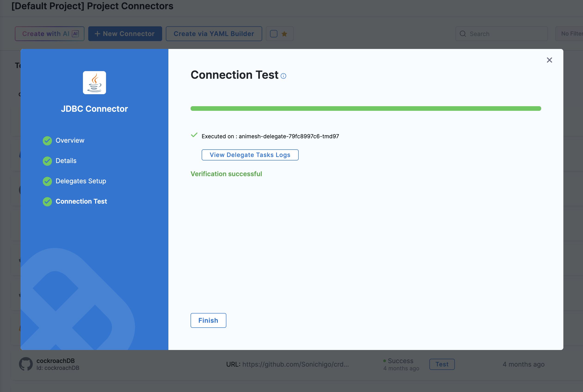This screenshot has width=583, height=392.
Task: Click the AI badge on Create with AI
Action: (75, 33)
